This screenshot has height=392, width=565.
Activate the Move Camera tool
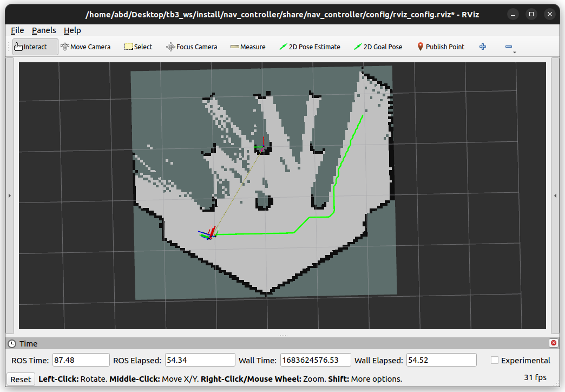(x=86, y=47)
